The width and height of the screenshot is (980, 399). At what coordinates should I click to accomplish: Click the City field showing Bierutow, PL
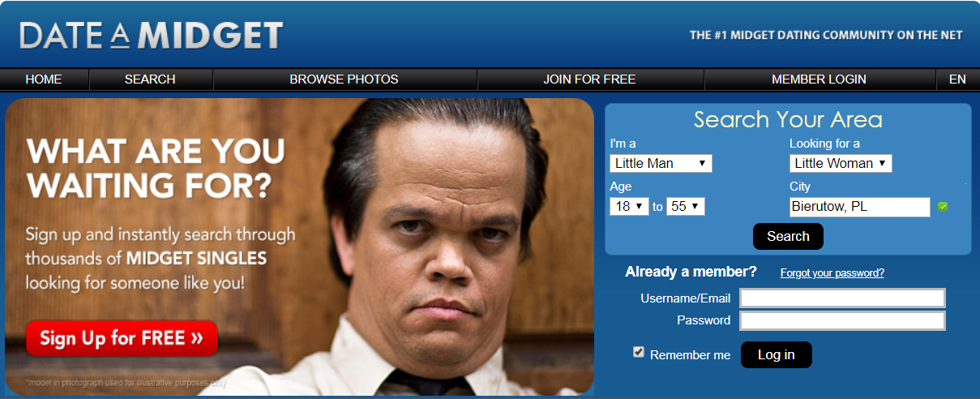pos(860,207)
